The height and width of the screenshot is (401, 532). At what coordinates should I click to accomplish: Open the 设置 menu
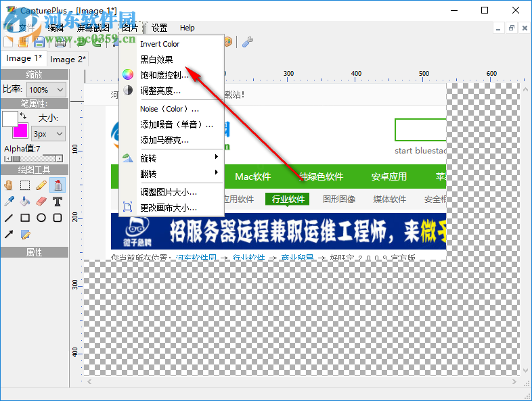(160, 28)
